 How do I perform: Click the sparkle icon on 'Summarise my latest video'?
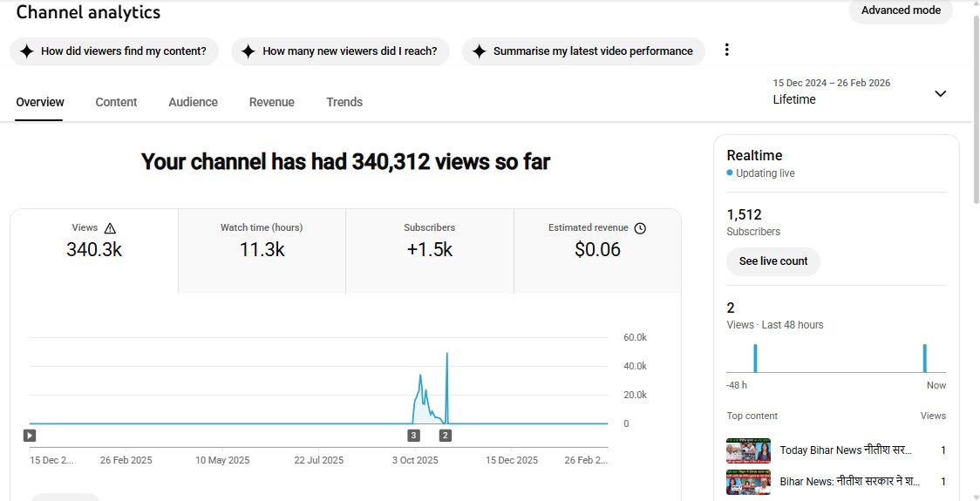coord(479,51)
